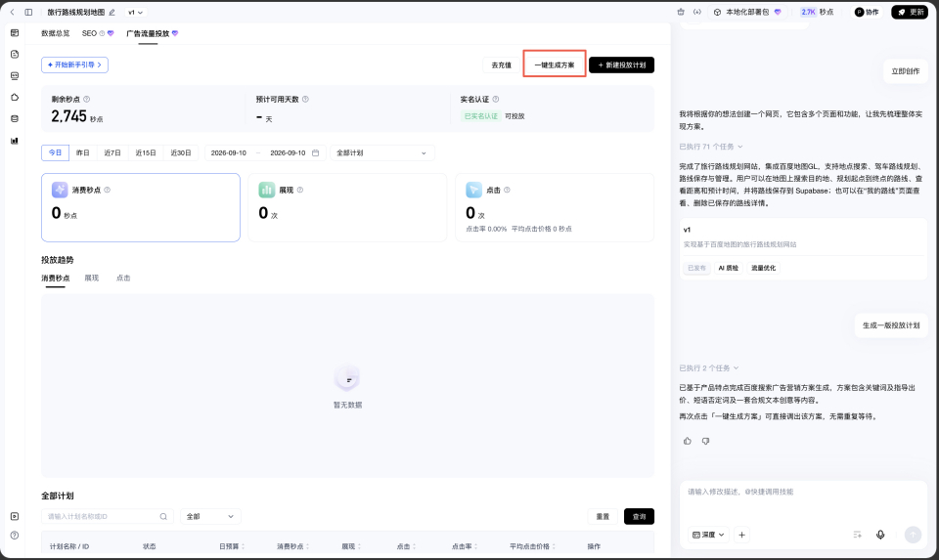The height and width of the screenshot is (560, 939).
Task: Click the microphone voice input icon
Action: pyautogui.click(x=880, y=535)
